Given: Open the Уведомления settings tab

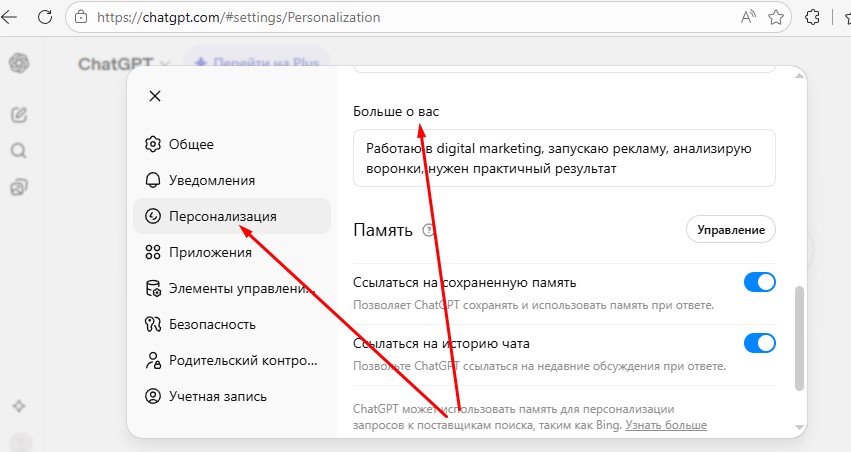Looking at the screenshot, I should [x=232, y=180].
